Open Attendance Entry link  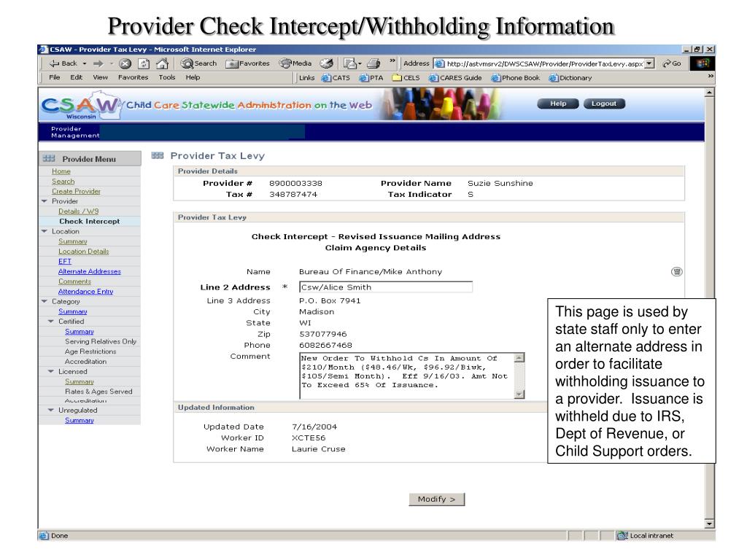coord(86,292)
